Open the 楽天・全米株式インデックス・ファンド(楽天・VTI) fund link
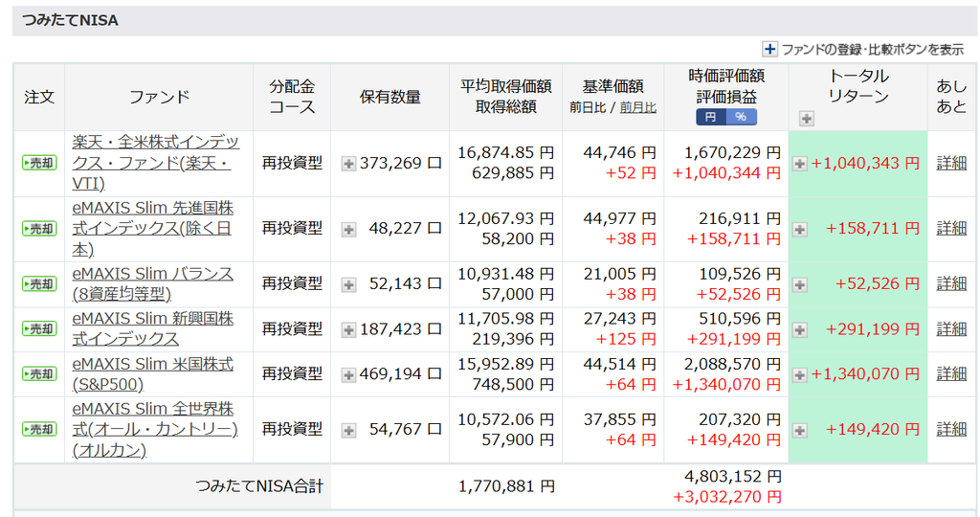The width and height of the screenshot is (980, 517). [156, 163]
